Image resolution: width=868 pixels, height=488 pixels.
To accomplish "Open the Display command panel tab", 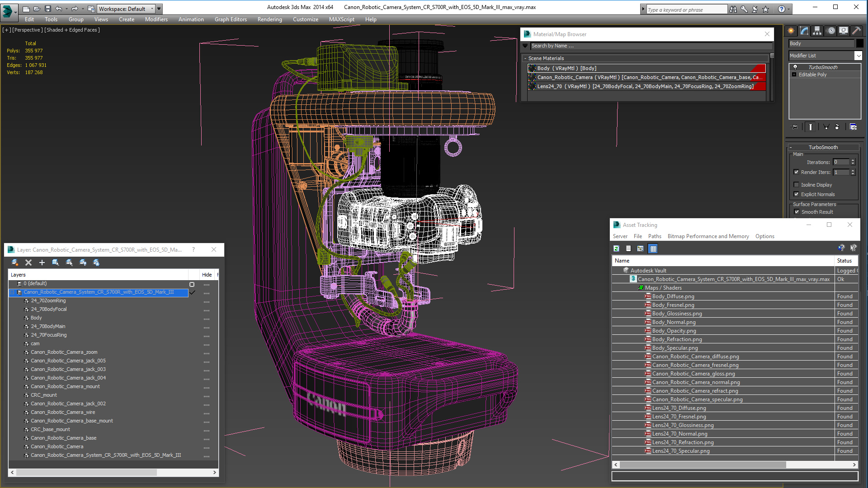I will (844, 31).
